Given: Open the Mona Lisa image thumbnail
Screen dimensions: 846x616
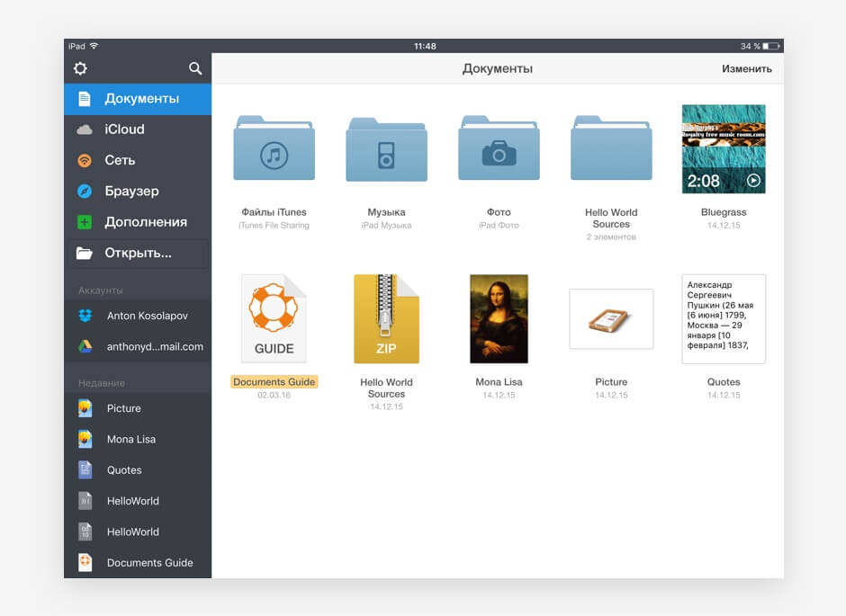Looking at the screenshot, I should coord(499,319).
